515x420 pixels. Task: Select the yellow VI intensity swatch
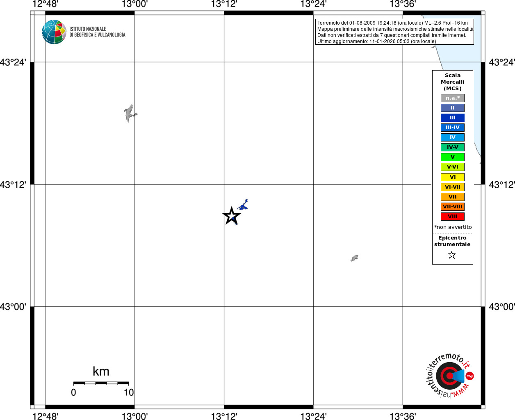pos(453,177)
